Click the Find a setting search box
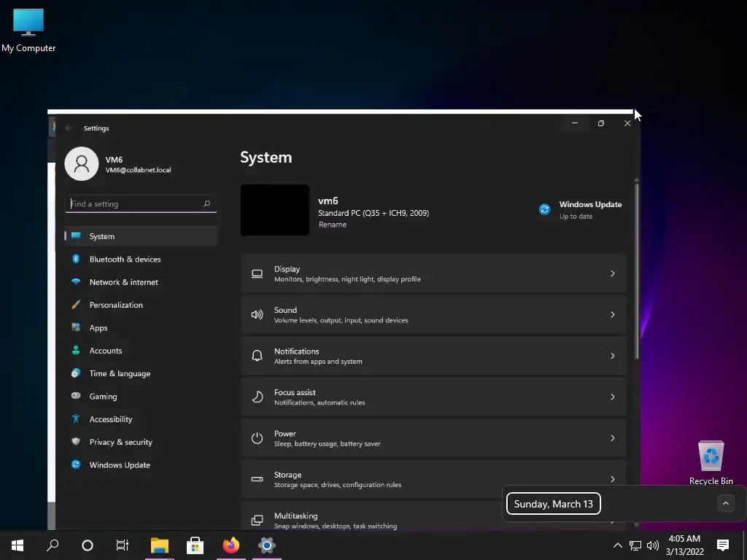 pos(141,204)
